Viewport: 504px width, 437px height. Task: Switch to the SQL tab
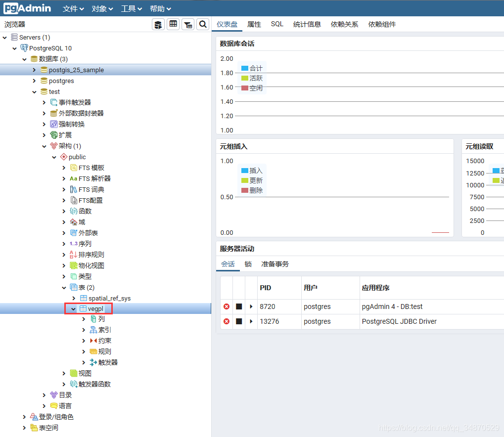[277, 24]
